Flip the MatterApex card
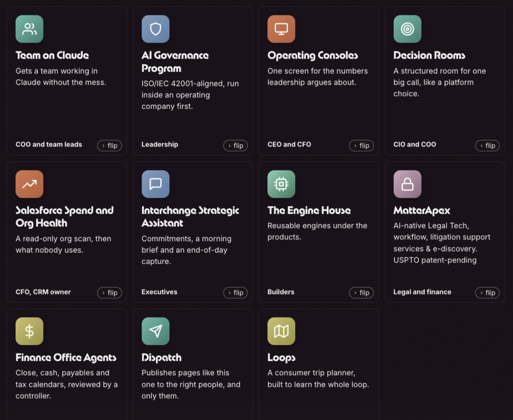Screen dimensions: 513x420 (487, 293)
